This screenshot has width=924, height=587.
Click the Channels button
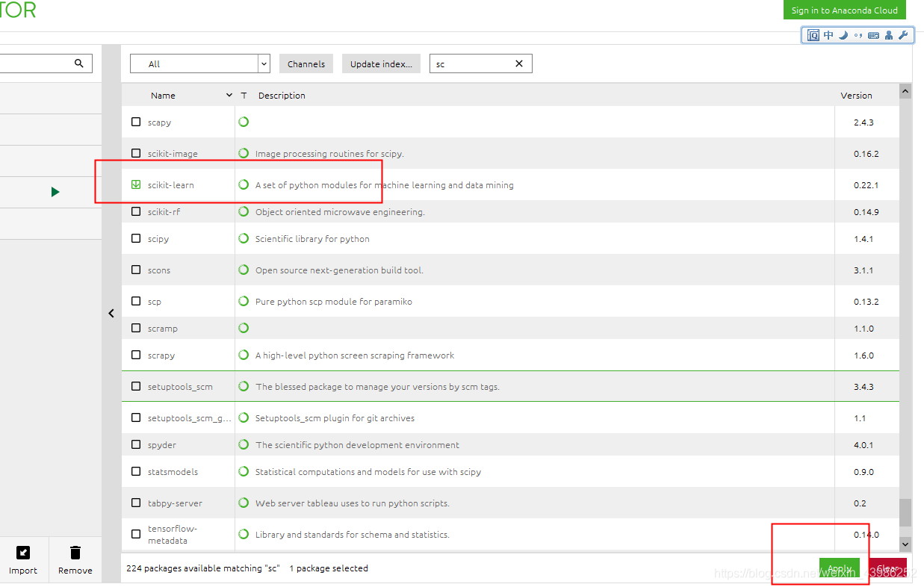pyautogui.click(x=306, y=63)
